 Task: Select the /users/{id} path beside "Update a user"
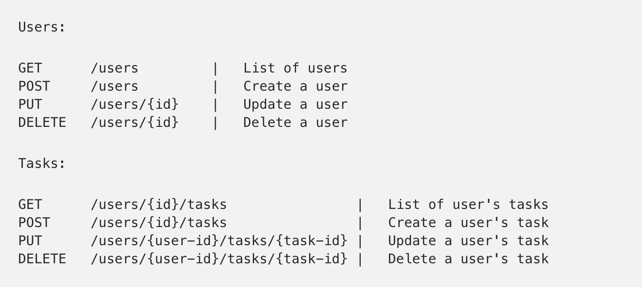pos(135,104)
